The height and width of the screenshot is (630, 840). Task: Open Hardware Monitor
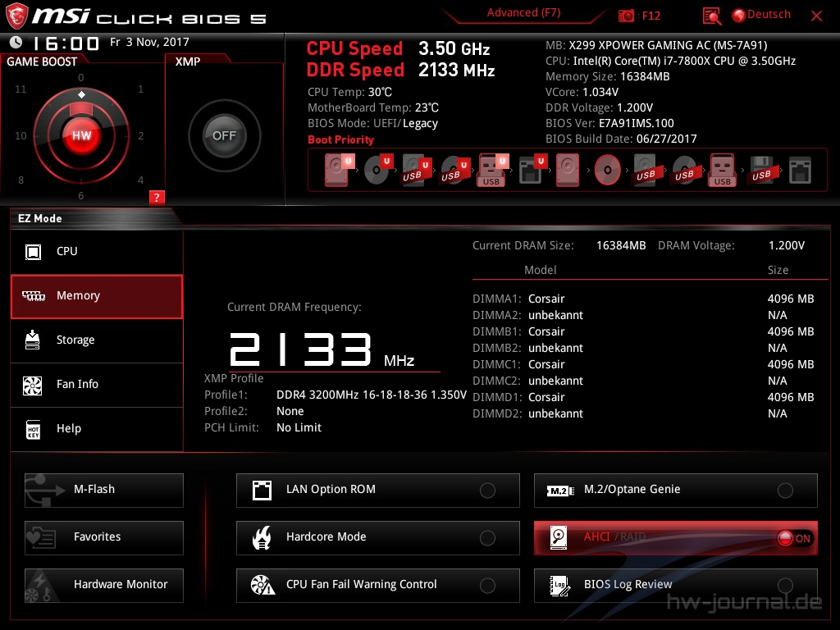104,586
